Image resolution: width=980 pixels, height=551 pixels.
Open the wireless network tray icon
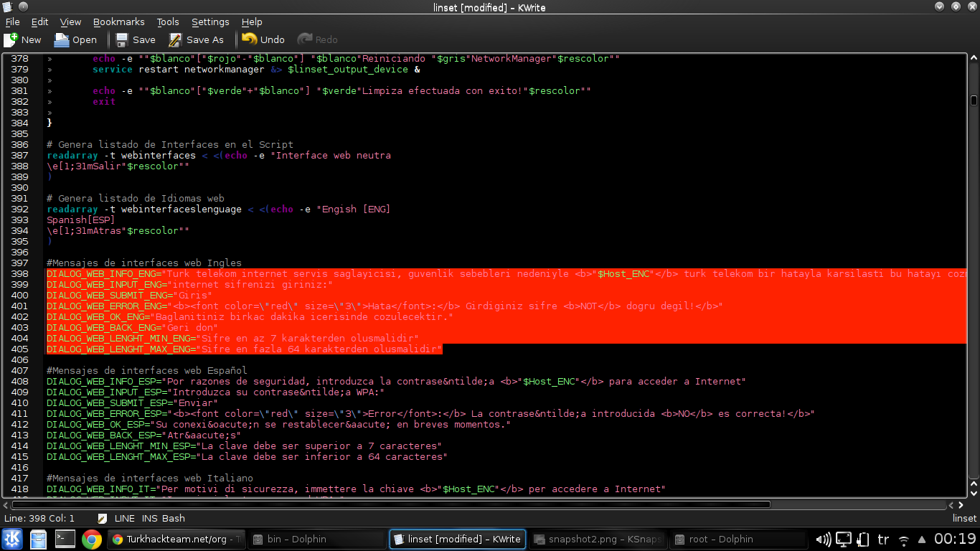[x=904, y=540]
